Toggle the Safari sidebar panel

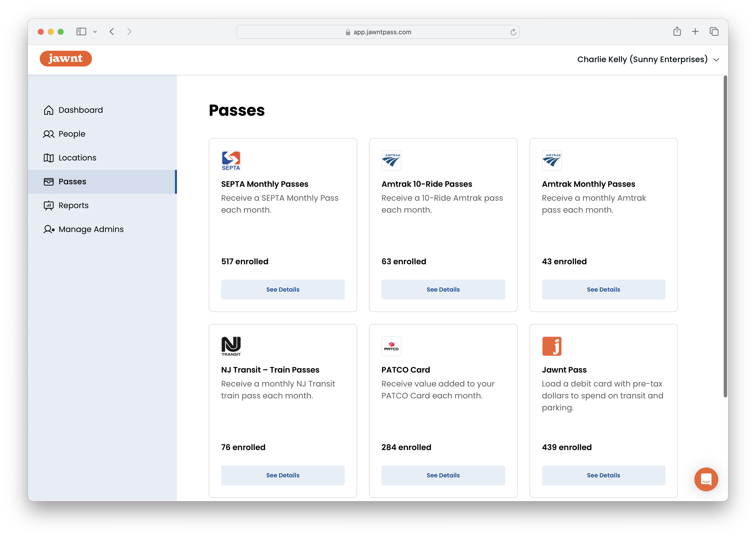(x=81, y=32)
